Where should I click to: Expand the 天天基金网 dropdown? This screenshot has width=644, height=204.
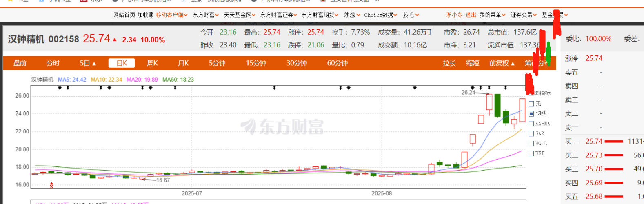[x=240, y=15]
